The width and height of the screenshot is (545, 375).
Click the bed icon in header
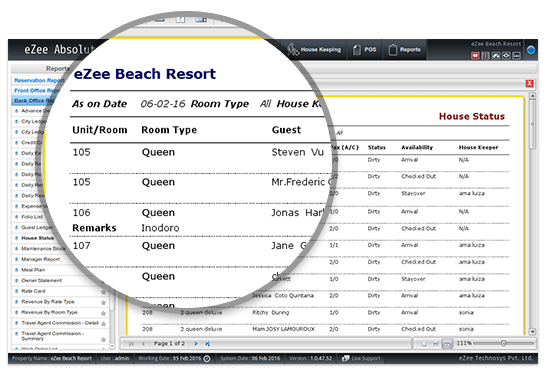pyautogui.click(x=516, y=56)
